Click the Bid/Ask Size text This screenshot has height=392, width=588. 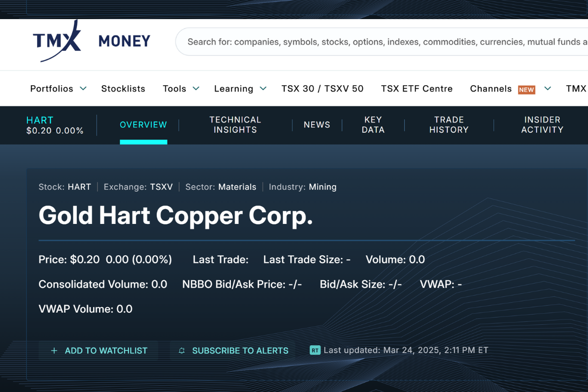tap(361, 284)
